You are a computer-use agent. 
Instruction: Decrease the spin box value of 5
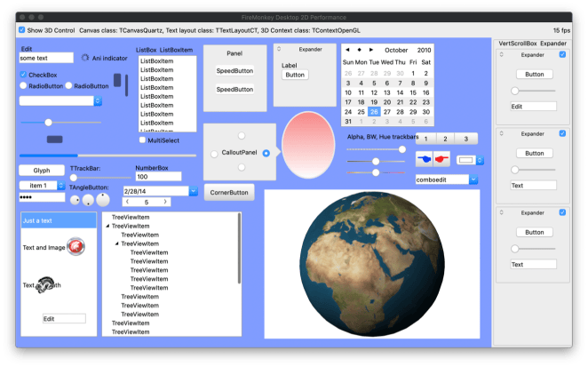coord(128,202)
